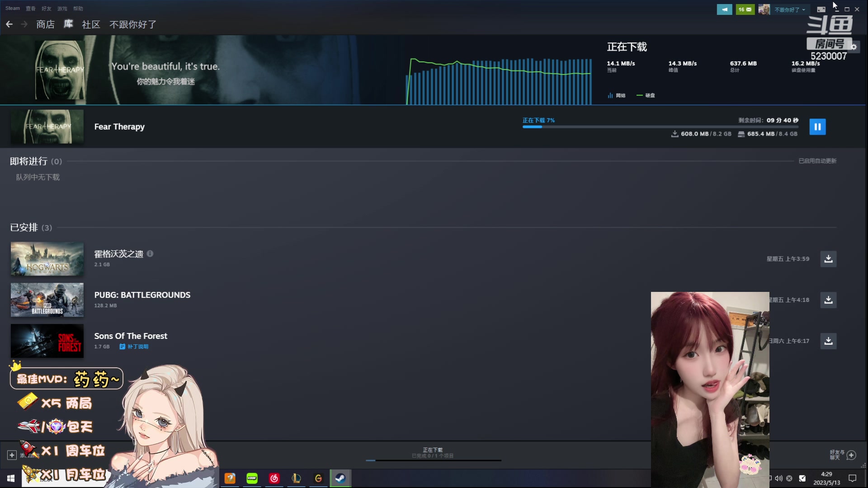Click the security shield tray icon
Image resolution: width=868 pixels, height=488 pixels.
pyautogui.click(x=802, y=478)
